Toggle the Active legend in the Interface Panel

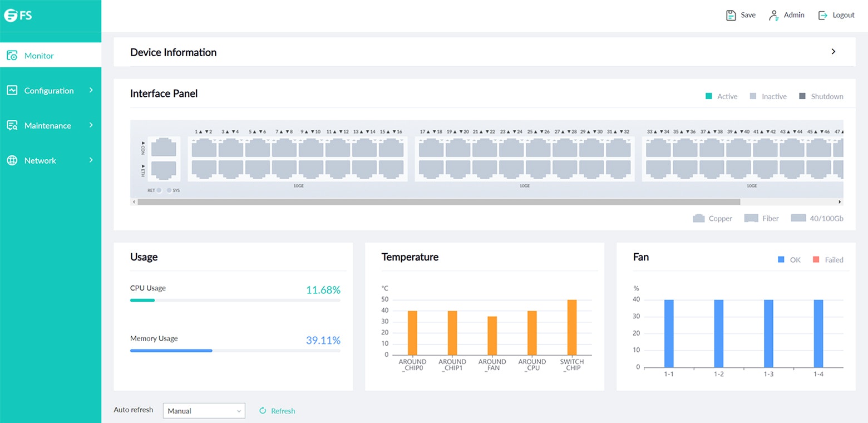721,96
